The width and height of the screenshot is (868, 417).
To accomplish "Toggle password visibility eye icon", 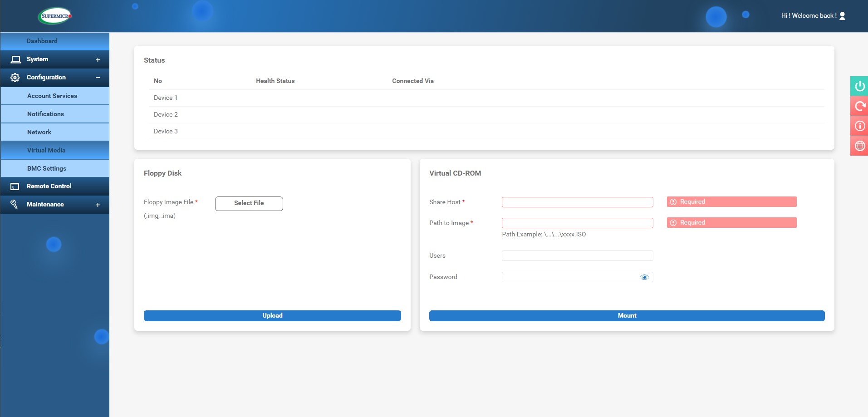I will tap(644, 277).
